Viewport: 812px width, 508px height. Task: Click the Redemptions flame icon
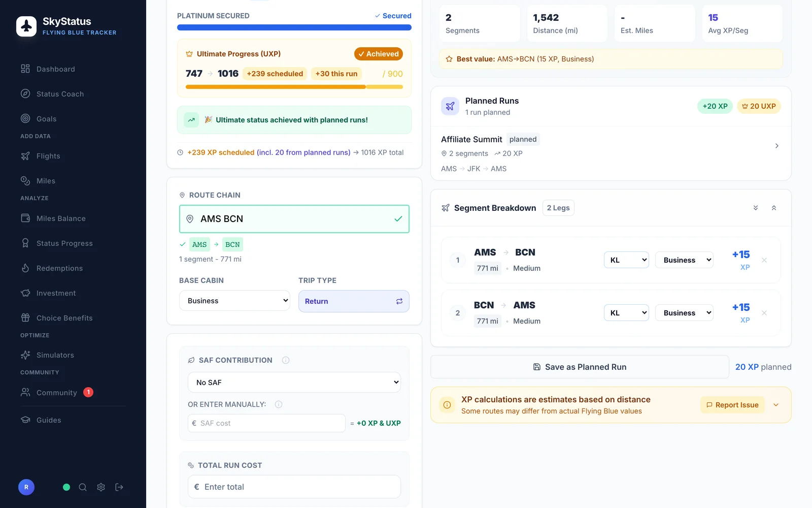(25, 268)
